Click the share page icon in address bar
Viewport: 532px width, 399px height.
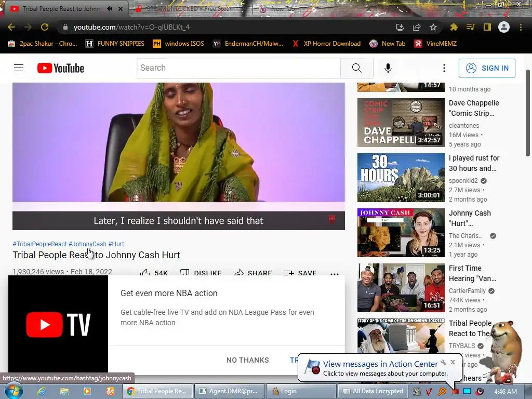point(417,27)
